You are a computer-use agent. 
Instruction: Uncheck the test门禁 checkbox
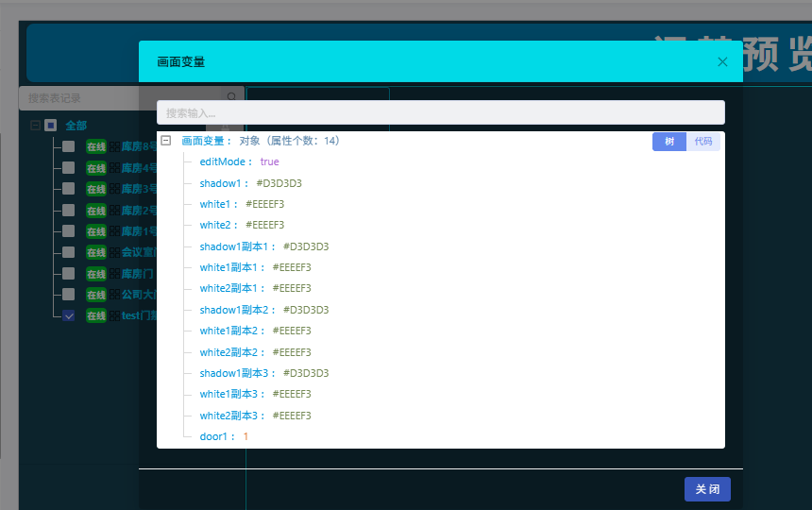[x=68, y=315]
